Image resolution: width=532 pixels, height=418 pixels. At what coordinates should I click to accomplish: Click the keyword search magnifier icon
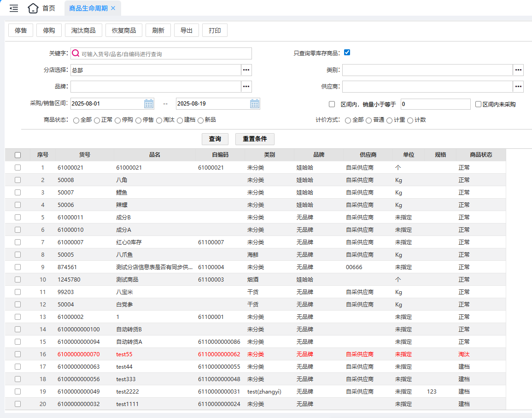(76, 53)
